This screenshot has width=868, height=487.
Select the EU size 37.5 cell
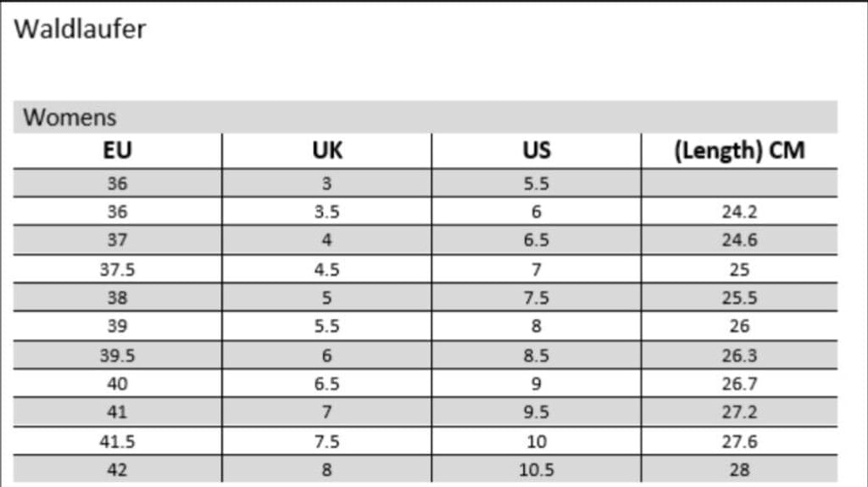117,269
